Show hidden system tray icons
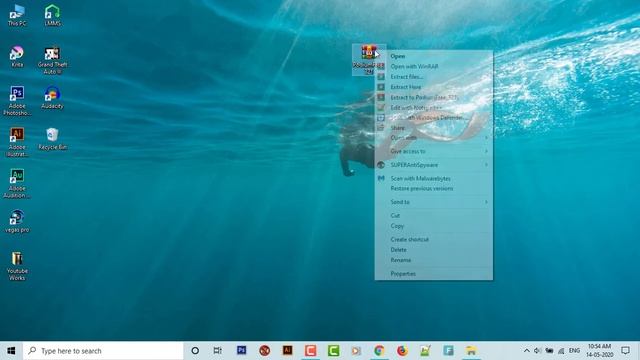Viewport: 640px width, 360px height. tap(527, 351)
